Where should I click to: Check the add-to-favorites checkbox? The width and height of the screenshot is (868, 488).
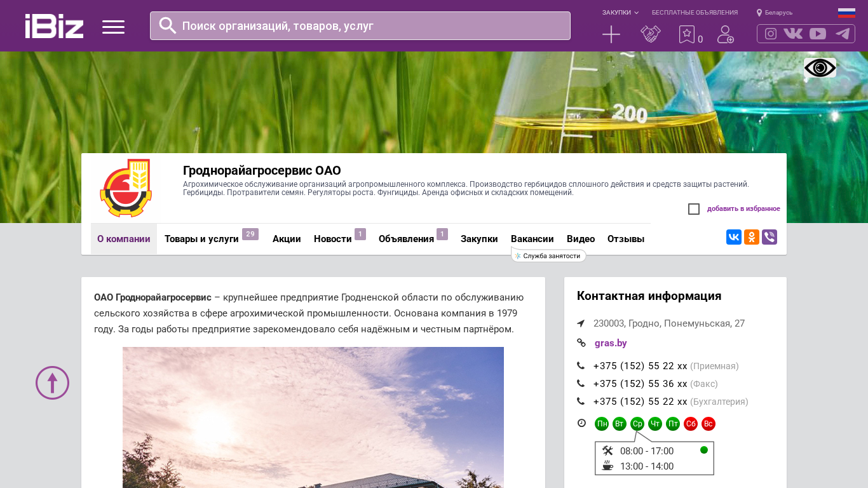pos(694,209)
